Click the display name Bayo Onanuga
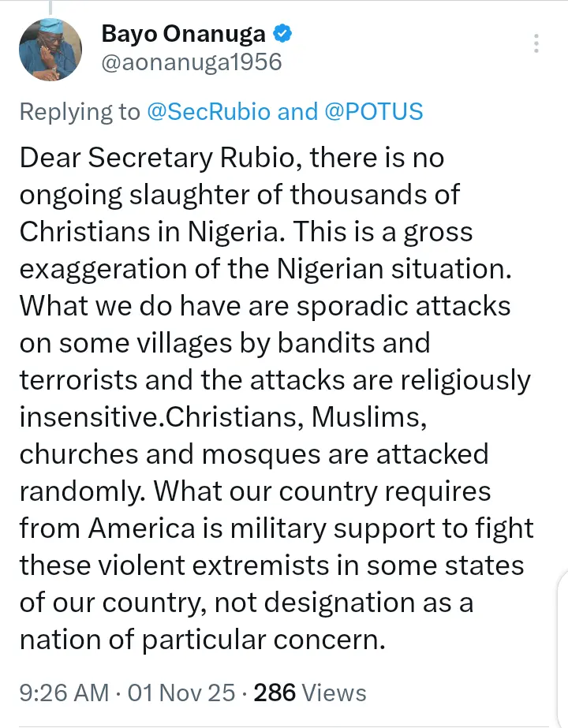 (185, 34)
